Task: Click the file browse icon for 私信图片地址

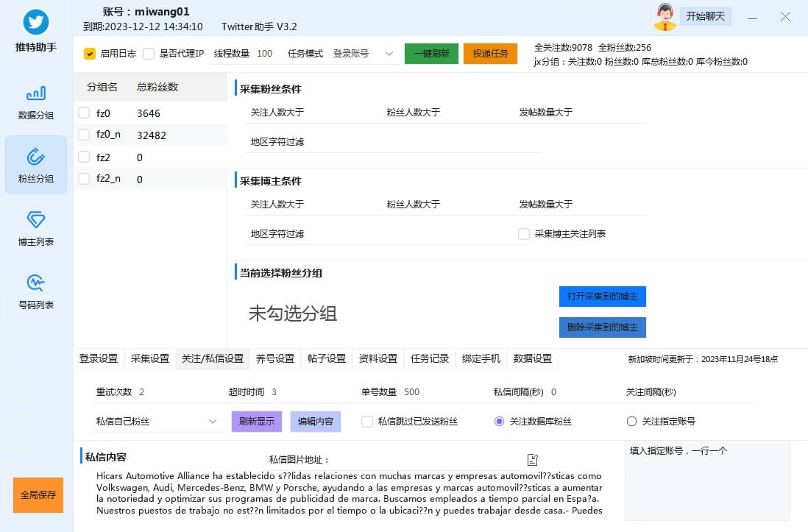Action: pos(533,460)
